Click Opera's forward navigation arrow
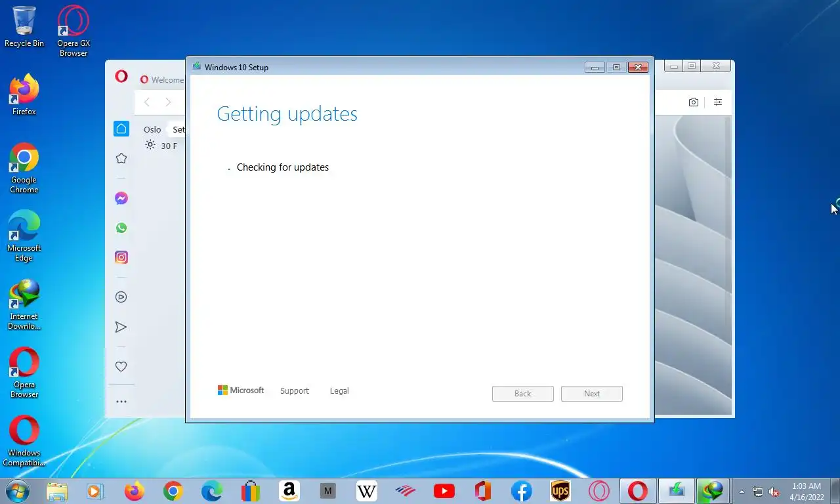840x504 pixels. (168, 102)
